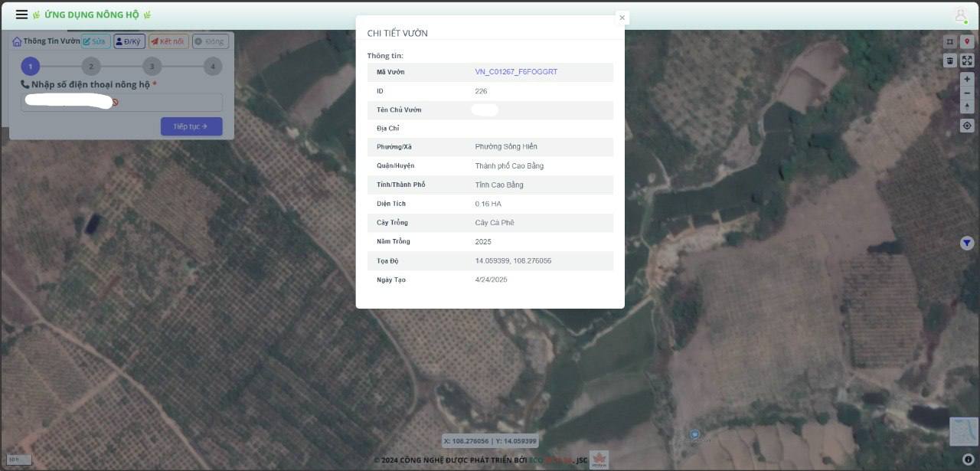
Task: Click the user profile avatar
Action: (960, 15)
